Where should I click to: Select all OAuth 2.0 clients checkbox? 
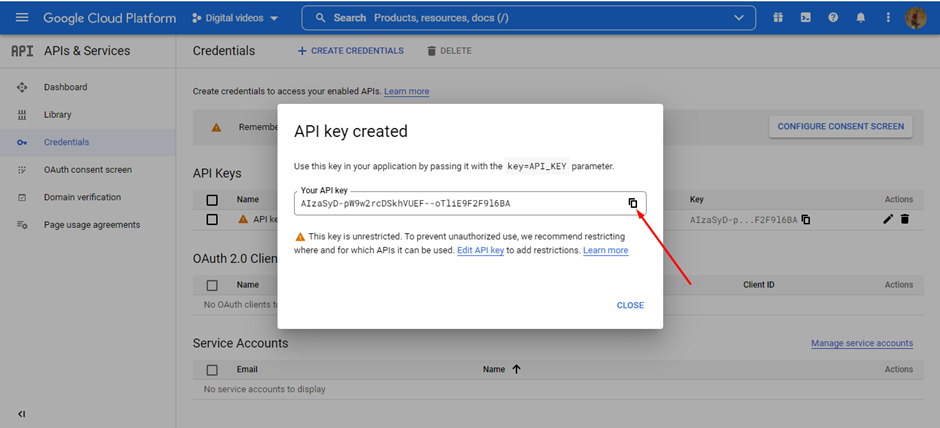[x=212, y=285]
